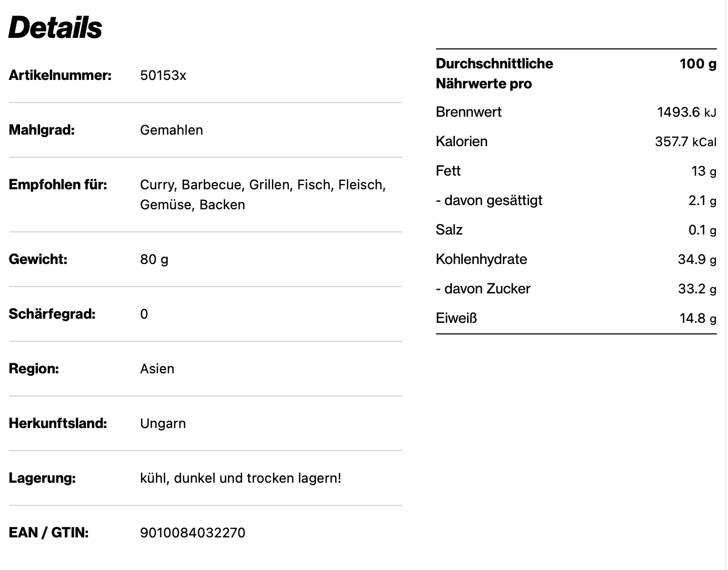Click the davon gesättigt row label

point(489,201)
